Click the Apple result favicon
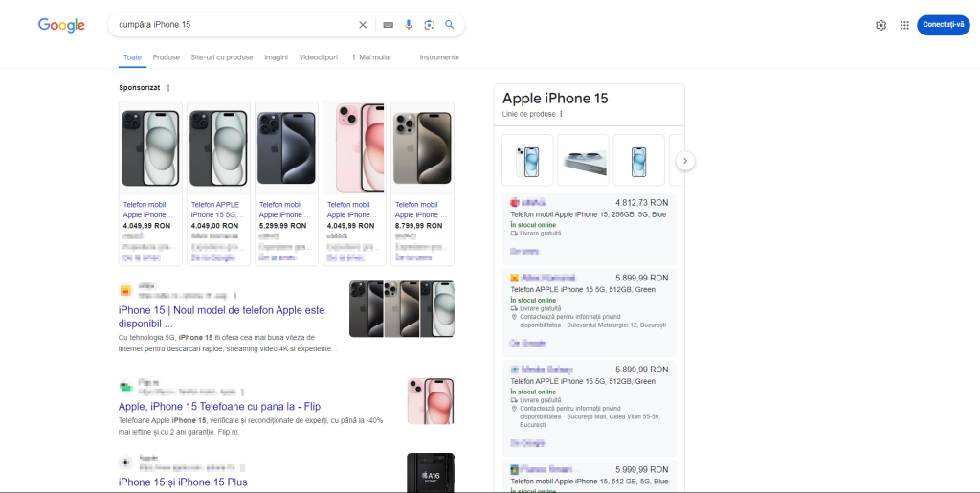 point(125,463)
